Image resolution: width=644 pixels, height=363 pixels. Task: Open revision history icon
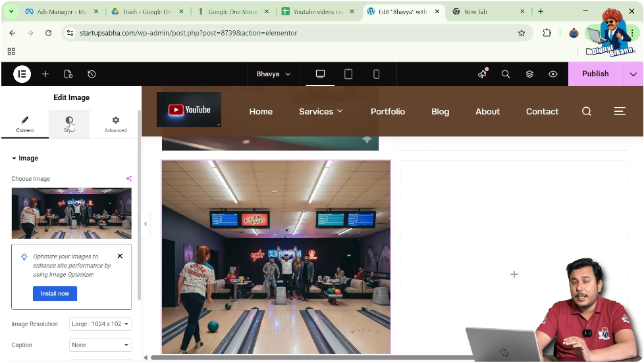click(x=92, y=74)
